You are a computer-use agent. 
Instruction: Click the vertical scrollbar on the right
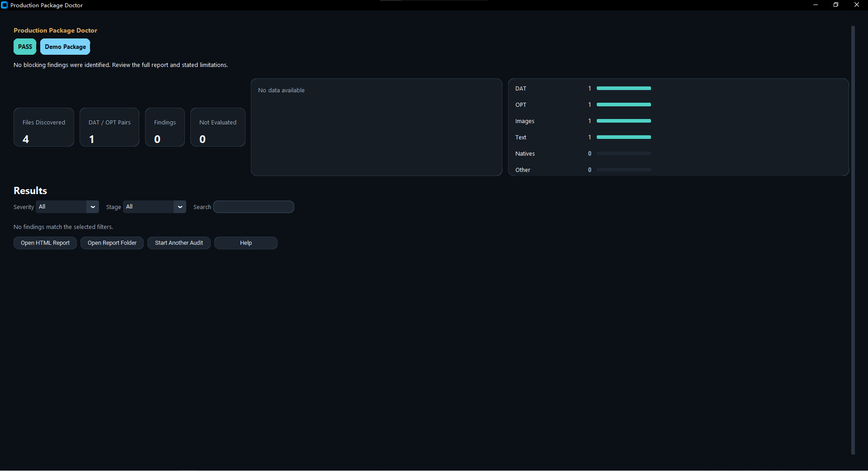pos(853,240)
